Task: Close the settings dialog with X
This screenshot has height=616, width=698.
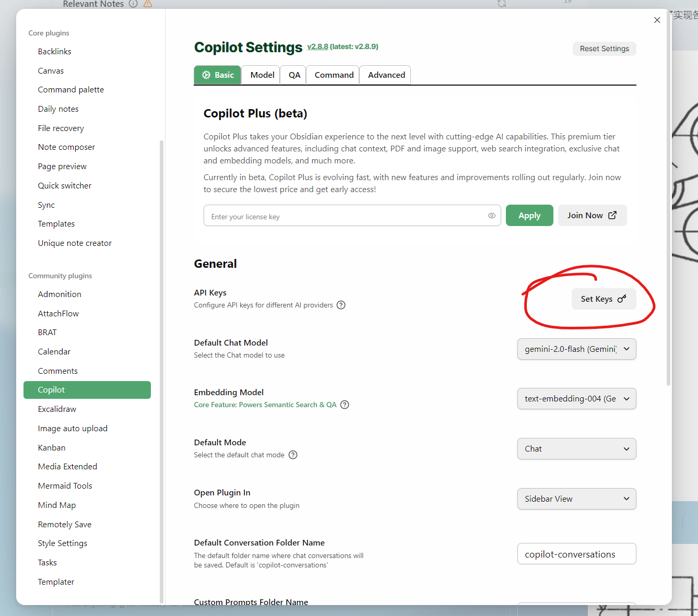Action: [x=657, y=20]
